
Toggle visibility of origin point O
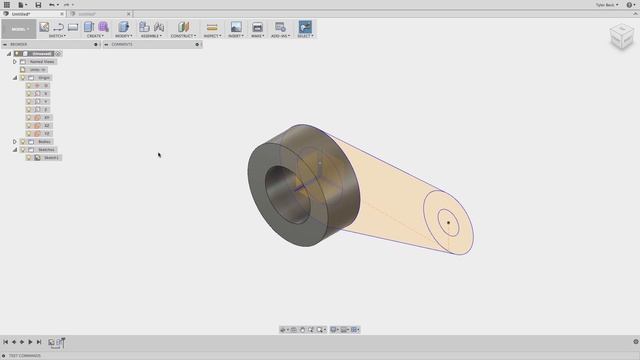29,86
